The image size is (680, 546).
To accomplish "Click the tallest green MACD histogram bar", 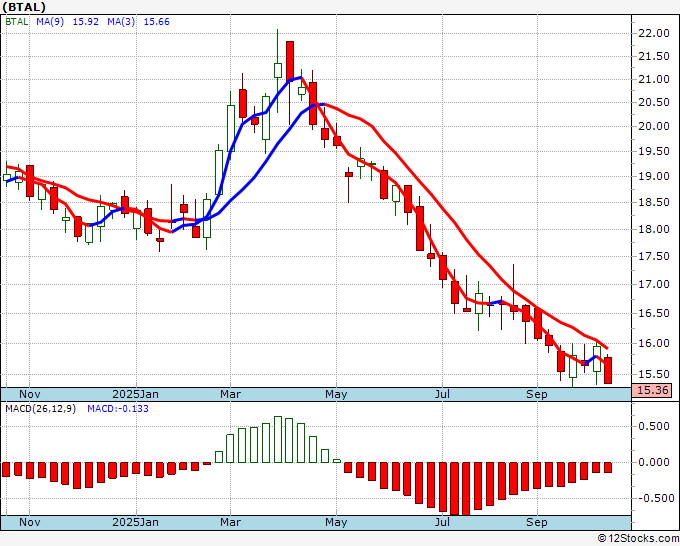I will point(278,440).
